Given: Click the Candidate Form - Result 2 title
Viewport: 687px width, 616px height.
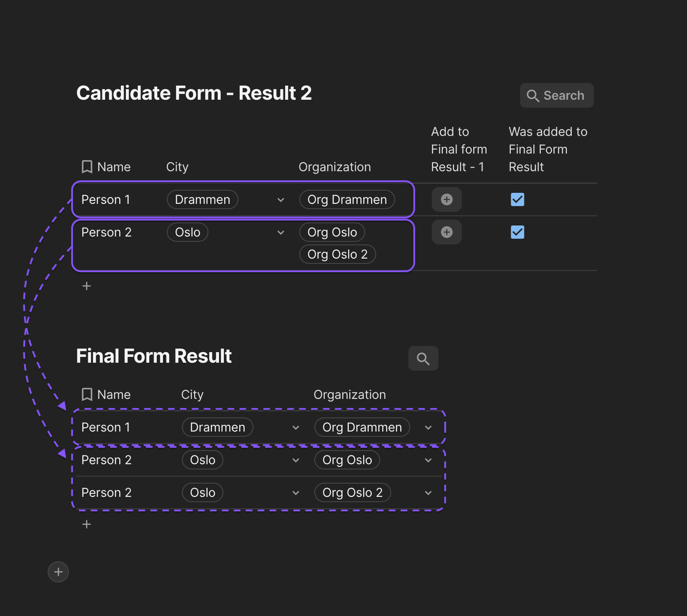Looking at the screenshot, I should (194, 93).
